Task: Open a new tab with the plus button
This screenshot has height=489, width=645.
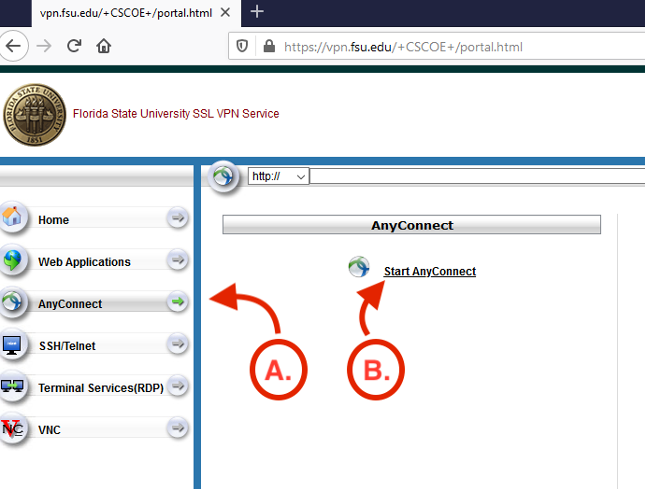Action: tap(257, 12)
